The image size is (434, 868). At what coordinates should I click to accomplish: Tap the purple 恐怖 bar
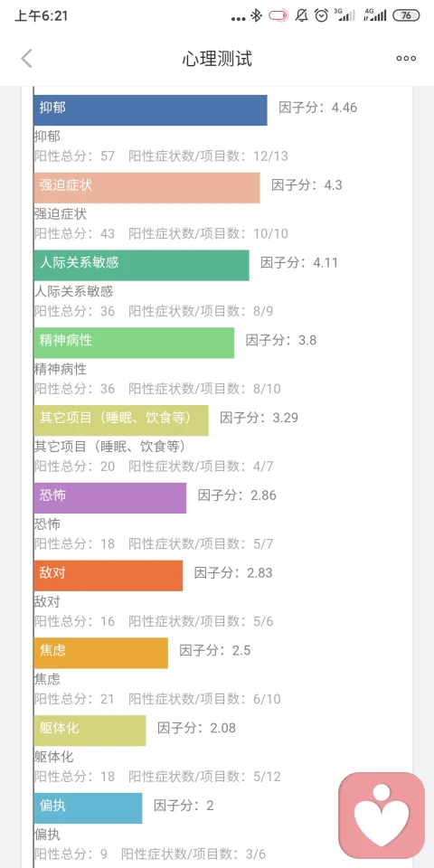(109, 497)
